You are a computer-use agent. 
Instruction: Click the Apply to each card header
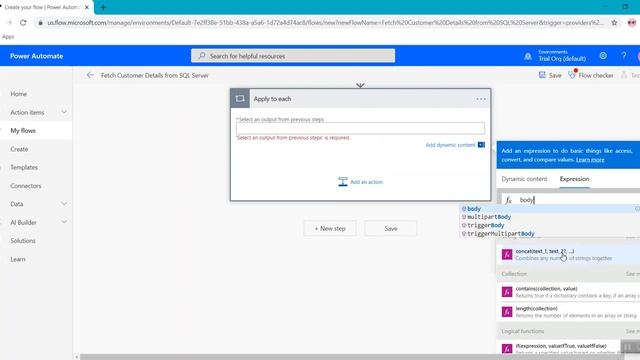(360, 98)
